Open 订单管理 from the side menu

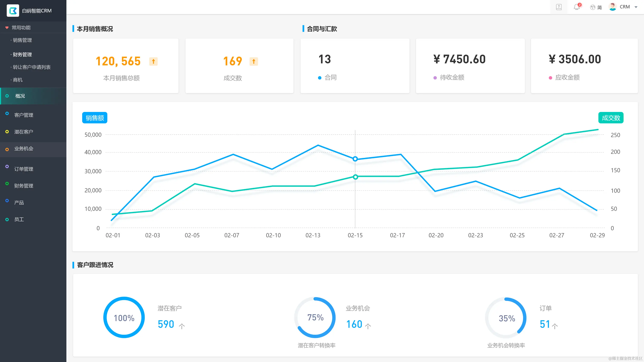click(x=24, y=169)
